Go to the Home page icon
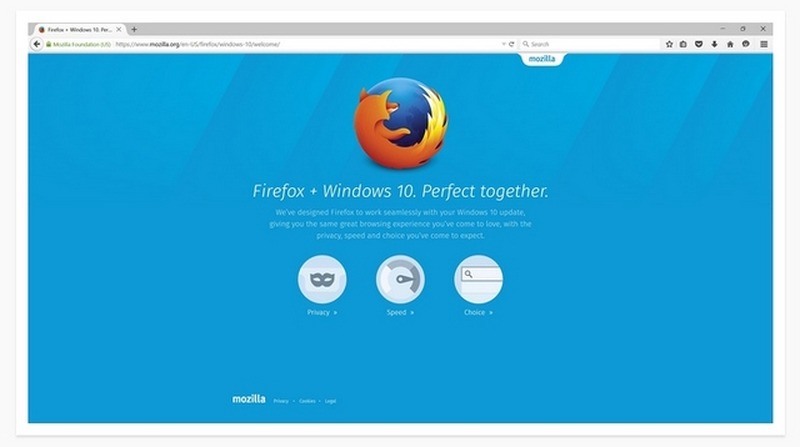Viewport: 800px width, 447px height. pos(730,44)
